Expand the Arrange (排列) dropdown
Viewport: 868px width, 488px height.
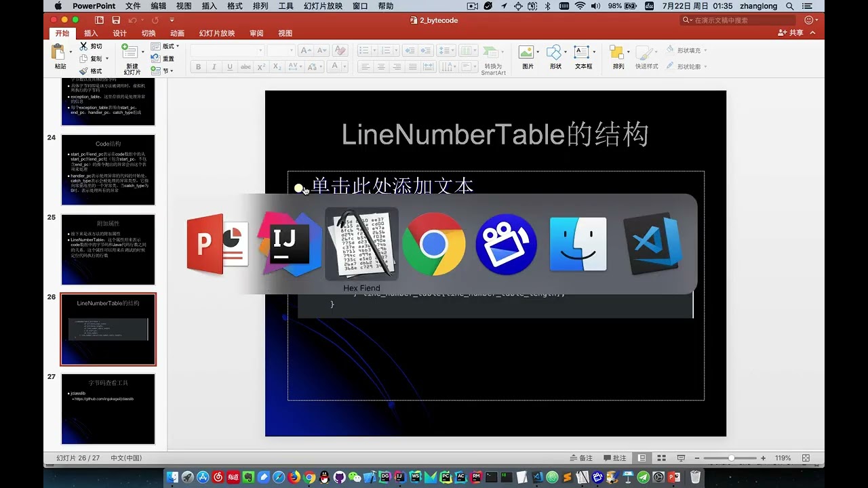coord(618,54)
